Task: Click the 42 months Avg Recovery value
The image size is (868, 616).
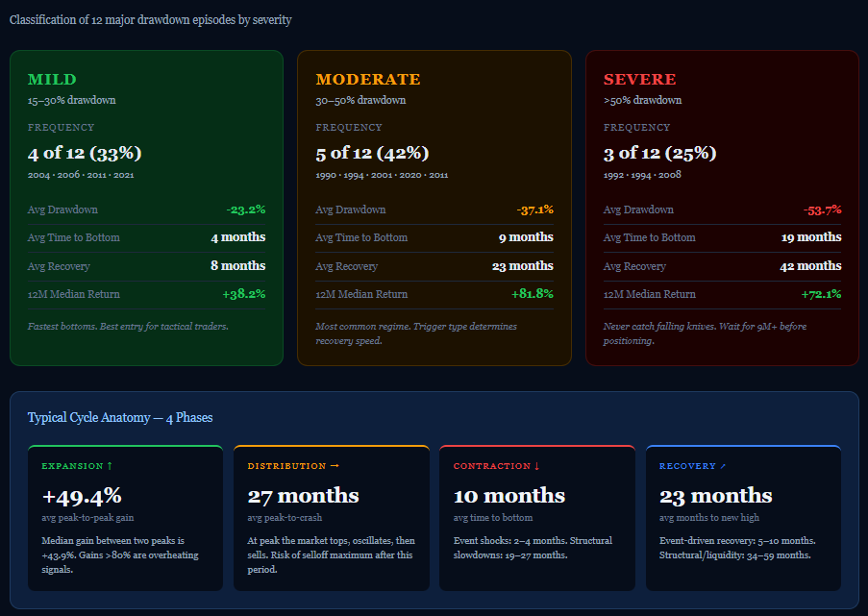Action: coord(810,265)
